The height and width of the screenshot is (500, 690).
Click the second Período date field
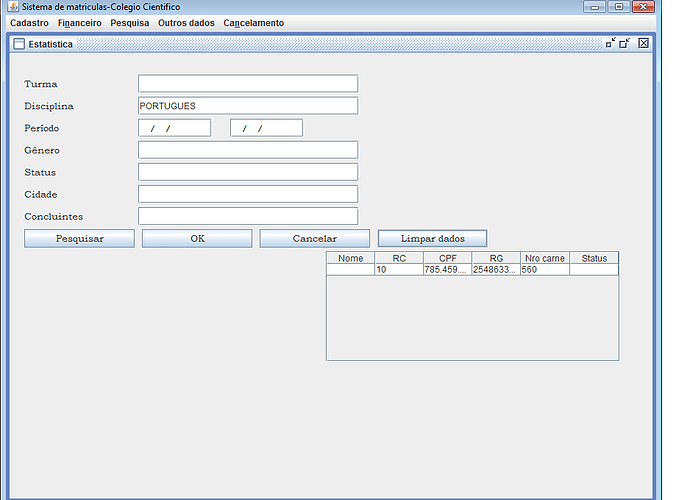[x=267, y=128]
